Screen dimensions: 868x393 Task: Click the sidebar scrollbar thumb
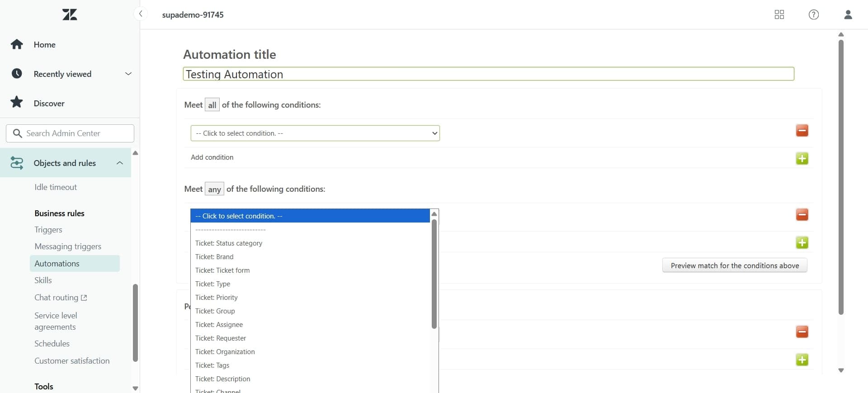[x=135, y=323]
